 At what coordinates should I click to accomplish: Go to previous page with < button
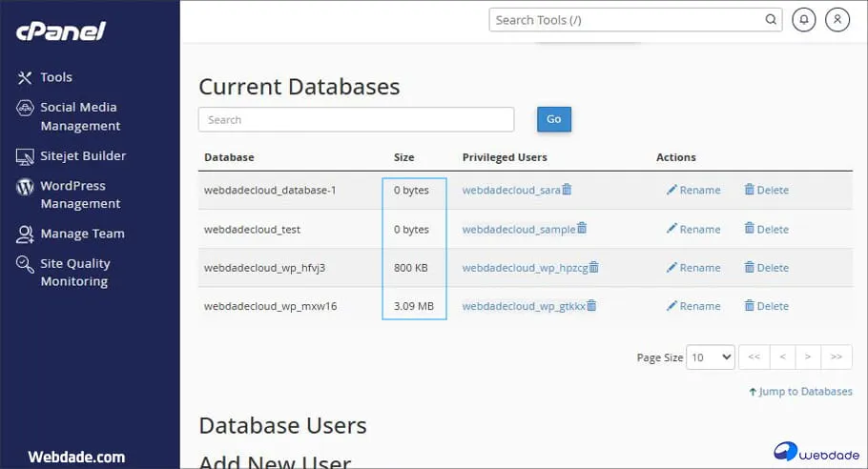[x=783, y=357]
